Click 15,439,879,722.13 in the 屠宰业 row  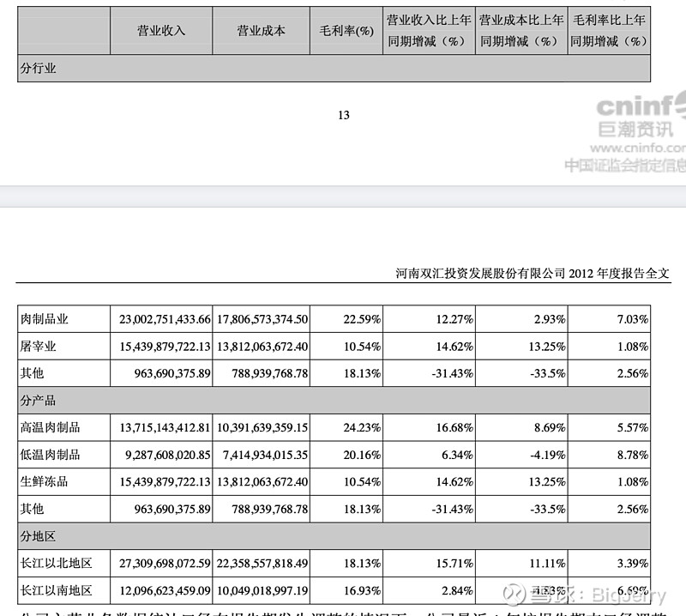click(165, 347)
